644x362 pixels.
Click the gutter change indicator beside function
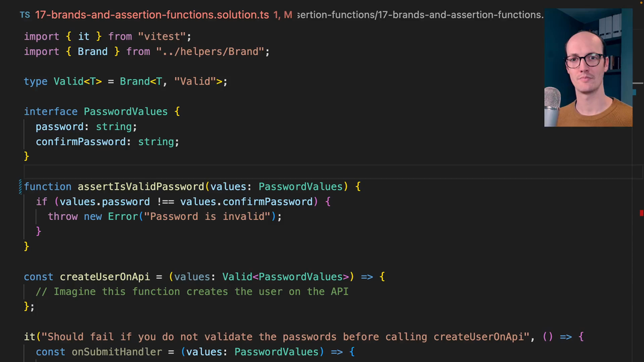(21, 186)
